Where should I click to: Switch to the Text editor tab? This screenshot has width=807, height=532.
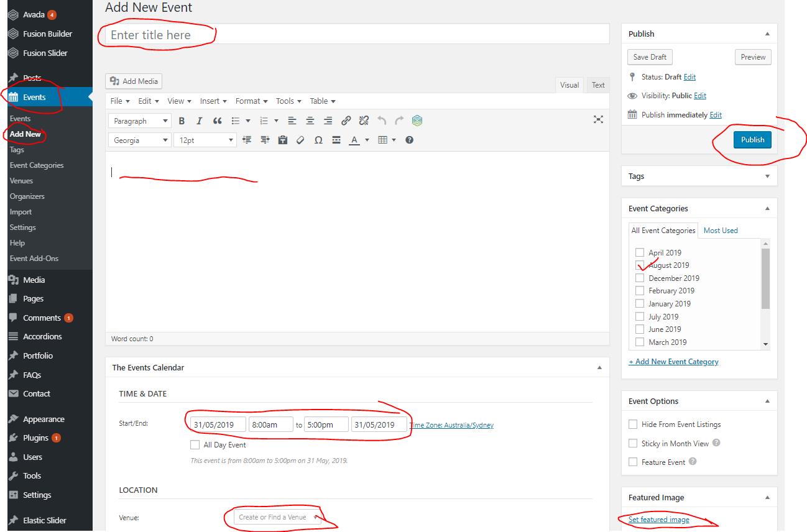pos(597,85)
